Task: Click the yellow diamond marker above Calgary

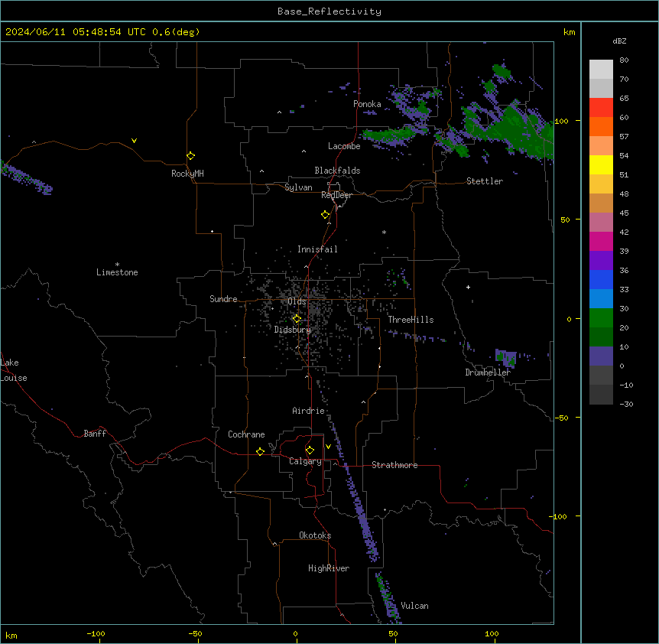Action: pos(310,450)
